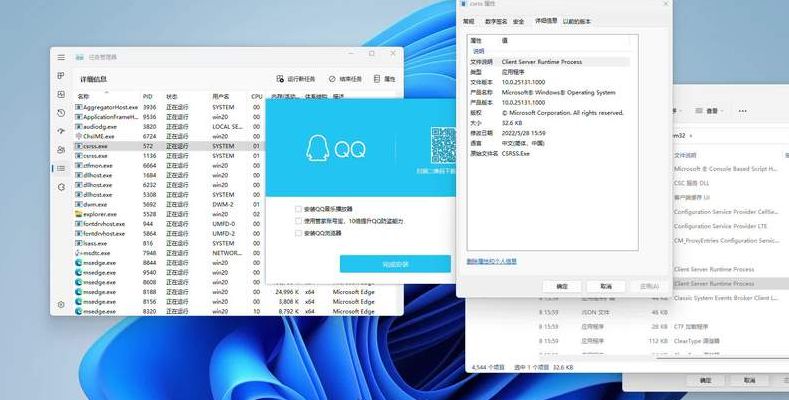Click 确定 in csrss properties dialog
Screen dimensions: 789x400
pyautogui.click(x=562, y=286)
